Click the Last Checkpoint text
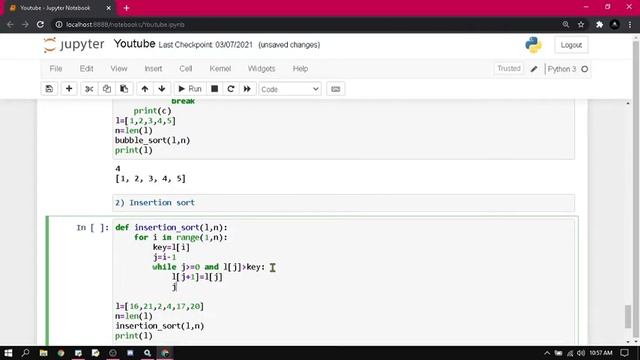The width and height of the screenshot is (640, 360). [206, 45]
